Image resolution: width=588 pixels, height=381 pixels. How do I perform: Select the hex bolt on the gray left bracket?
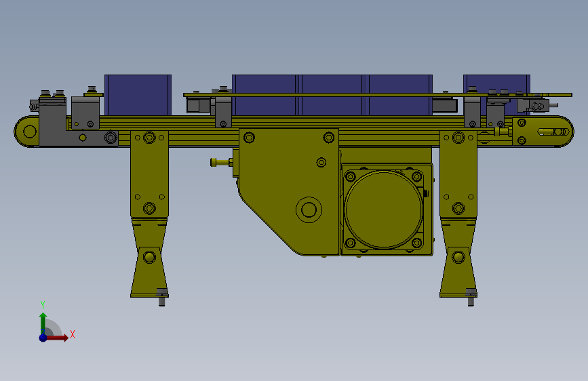point(111,137)
